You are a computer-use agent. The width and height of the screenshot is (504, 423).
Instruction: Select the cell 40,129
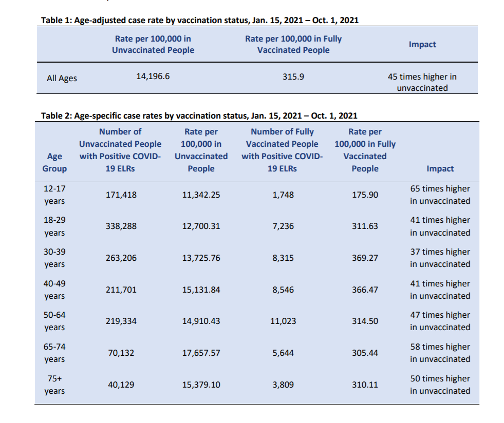121,385
